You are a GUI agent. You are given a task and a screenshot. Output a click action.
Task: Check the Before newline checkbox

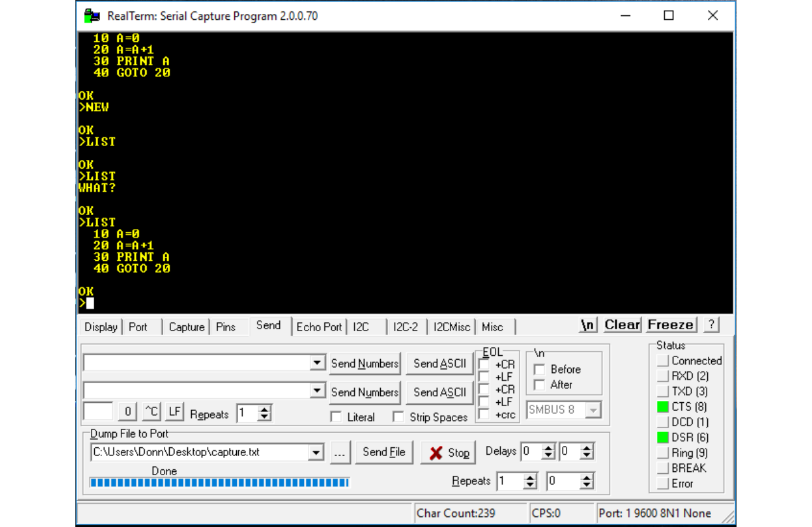[539, 369]
